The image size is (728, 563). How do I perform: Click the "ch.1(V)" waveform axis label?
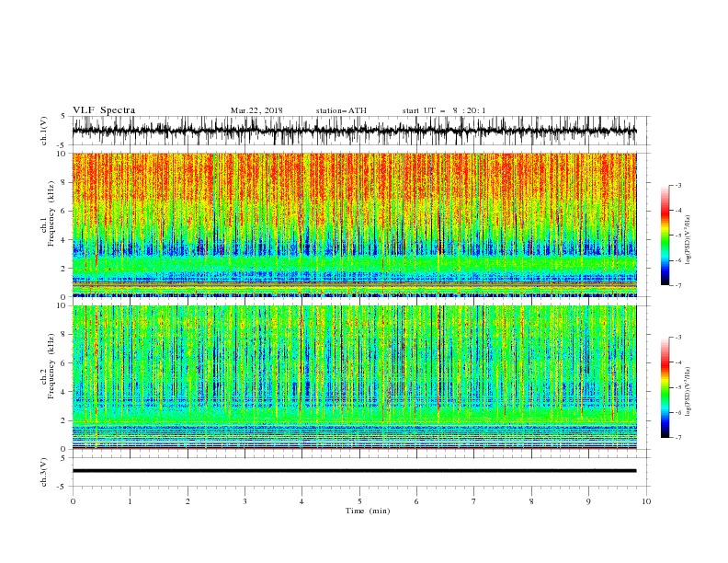click(x=44, y=131)
